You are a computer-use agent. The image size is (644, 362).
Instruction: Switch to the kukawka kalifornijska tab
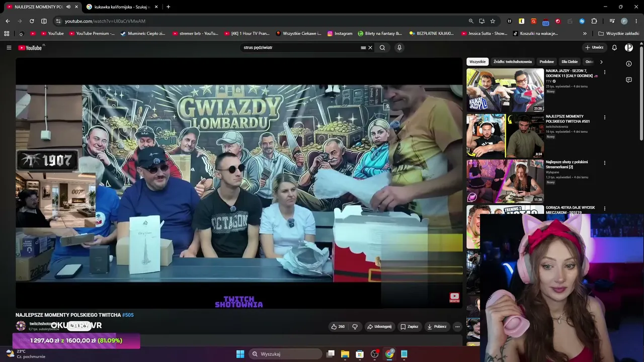pyautogui.click(x=121, y=7)
